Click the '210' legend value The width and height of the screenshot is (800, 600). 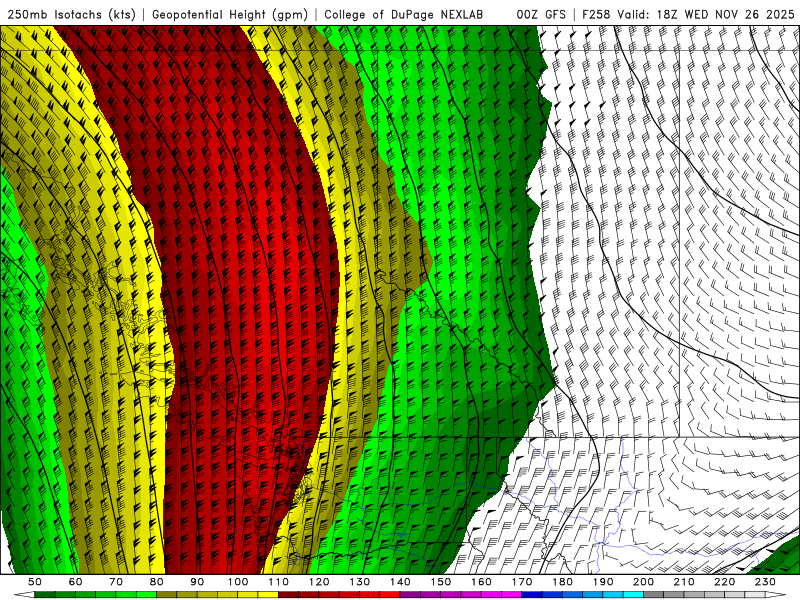[x=684, y=582]
